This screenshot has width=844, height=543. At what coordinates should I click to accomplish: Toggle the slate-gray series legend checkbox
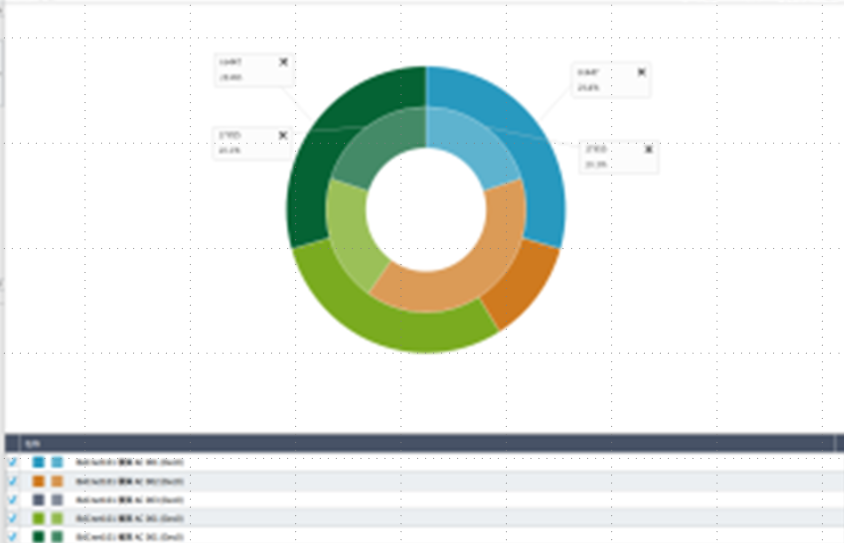[x=13, y=499]
